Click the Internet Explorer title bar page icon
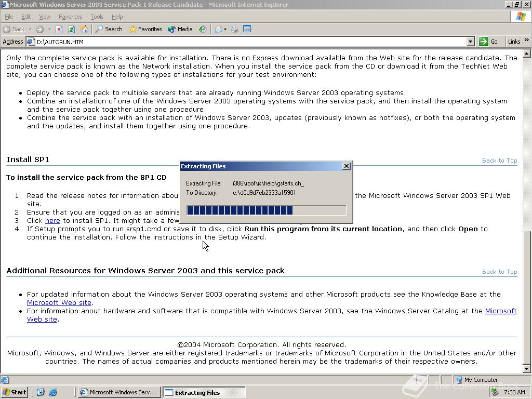 click(5, 4)
